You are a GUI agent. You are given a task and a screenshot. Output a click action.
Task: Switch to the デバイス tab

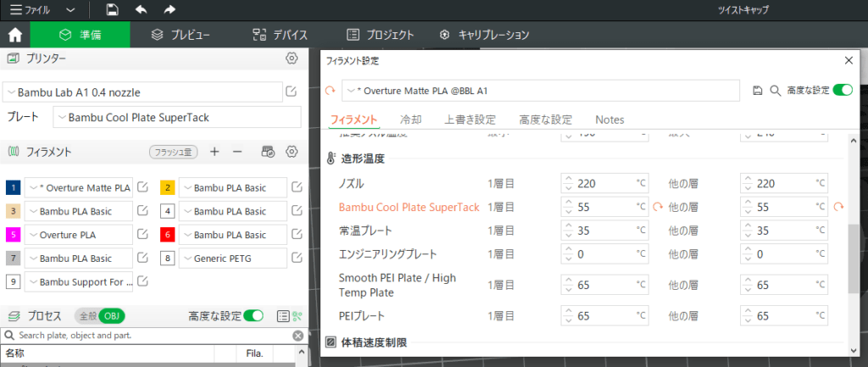280,35
